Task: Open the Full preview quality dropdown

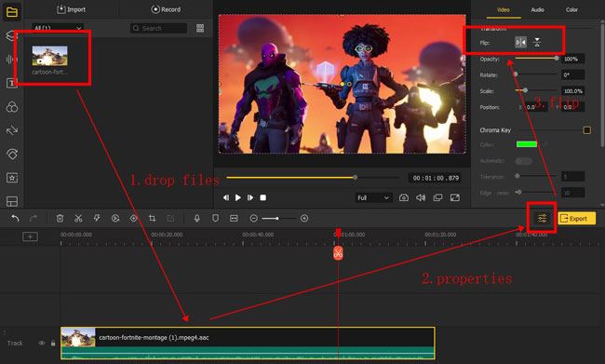Action: 373,197
